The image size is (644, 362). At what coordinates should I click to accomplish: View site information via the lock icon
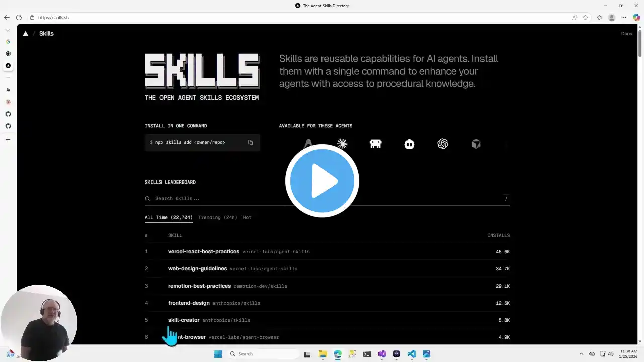point(32,18)
